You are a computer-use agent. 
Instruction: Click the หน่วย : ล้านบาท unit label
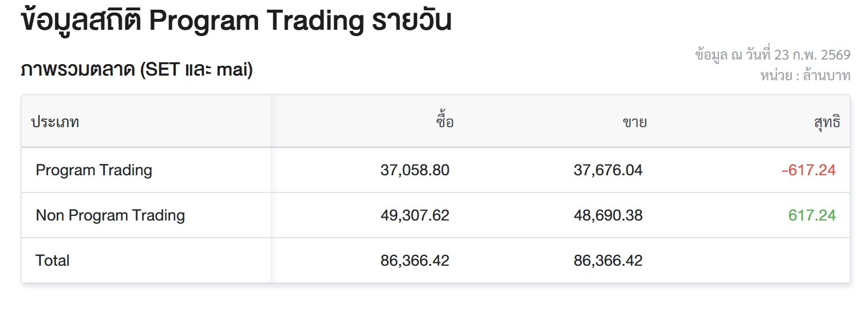805,75
